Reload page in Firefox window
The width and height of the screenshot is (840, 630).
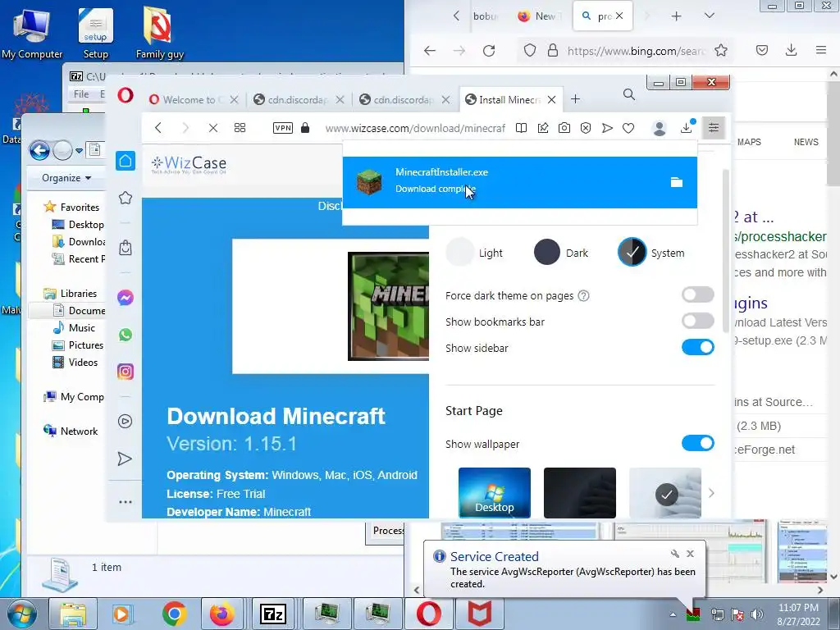489,51
